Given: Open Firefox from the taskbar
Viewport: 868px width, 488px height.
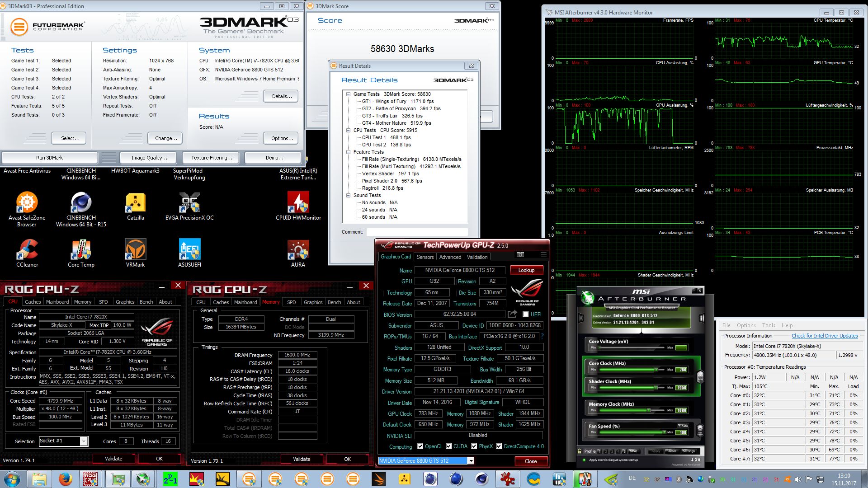Looking at the screenshot, I should [65, 479].
